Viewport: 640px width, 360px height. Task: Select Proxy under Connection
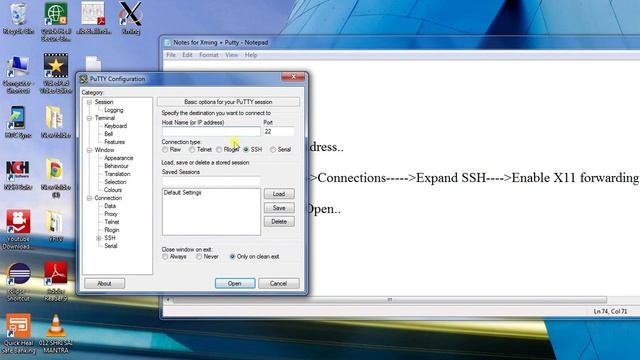coord(111,214)
